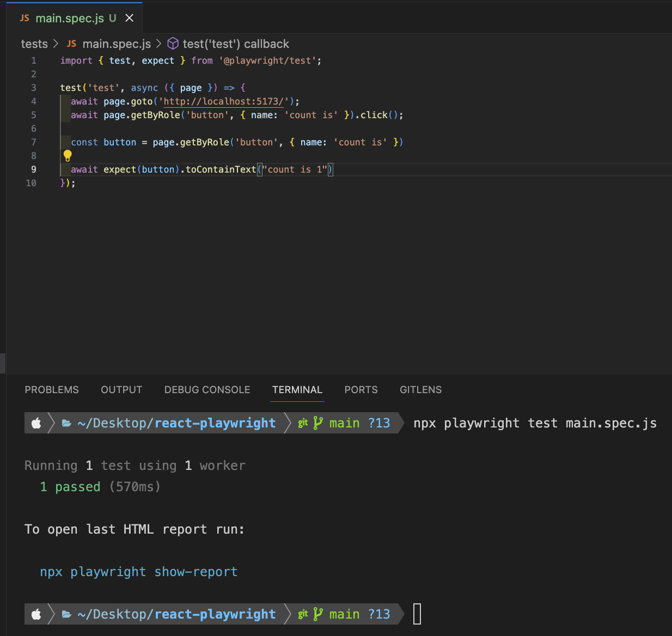Open the GITLENS tab
672x636 pixels.
point(420,390)
